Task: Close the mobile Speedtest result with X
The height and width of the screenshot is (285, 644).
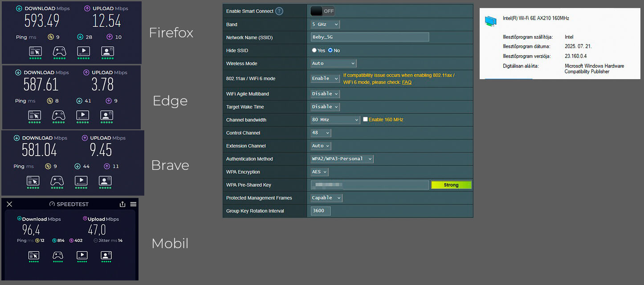Action: coord(9,204)
